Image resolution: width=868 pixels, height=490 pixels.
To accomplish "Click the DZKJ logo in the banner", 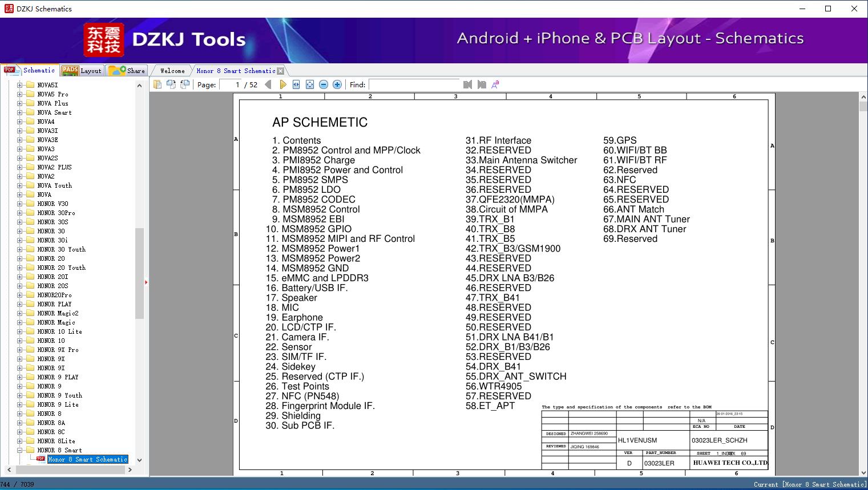I will 104,39.
